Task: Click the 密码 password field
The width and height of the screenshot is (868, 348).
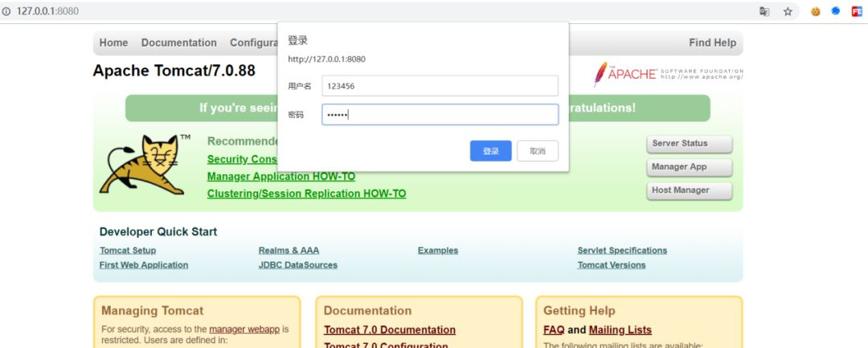Action: pyautogui.click(x=440, y=114)
